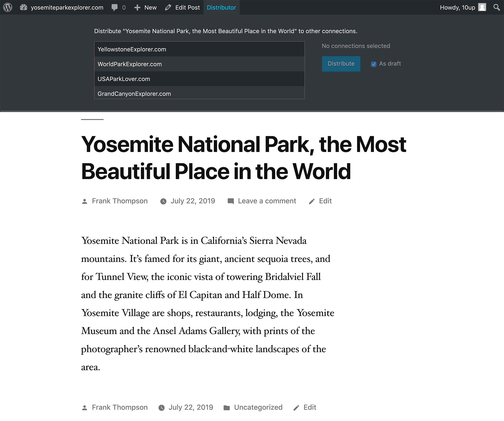Screen dimensions: 504x421
Task: Click the post title input field
Action: pyautogui.click(x=244, y=157)
